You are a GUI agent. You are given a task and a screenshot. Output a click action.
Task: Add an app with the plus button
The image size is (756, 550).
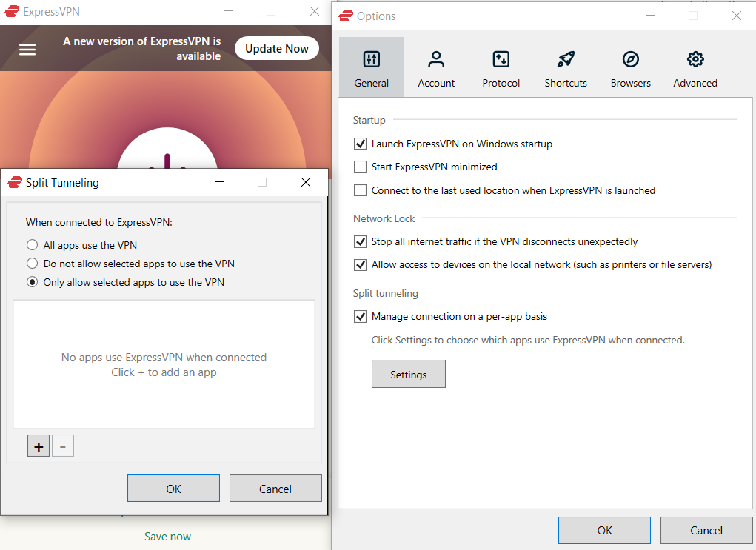39,446
